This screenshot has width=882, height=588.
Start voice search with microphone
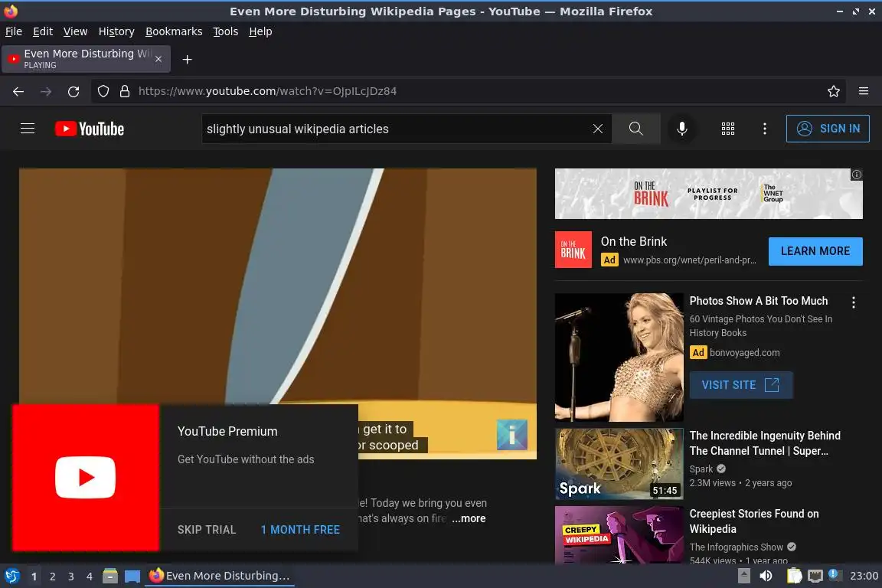click(681, 129)
